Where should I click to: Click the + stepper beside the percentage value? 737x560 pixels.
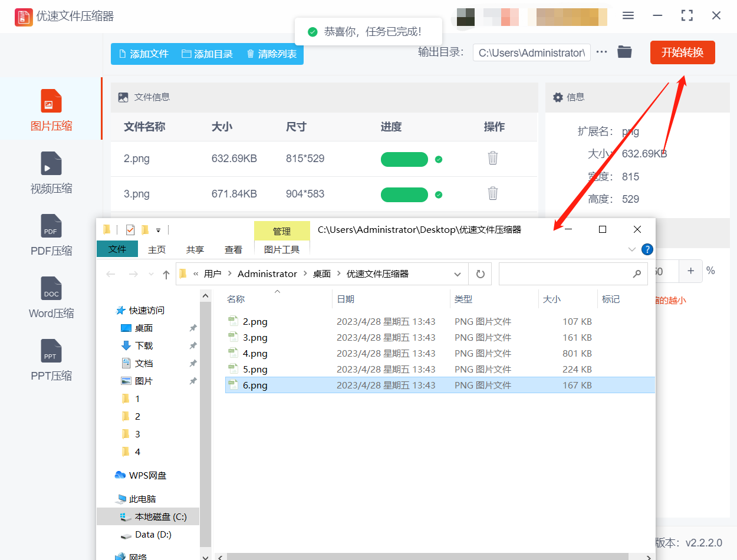pyautogui.click(x=690, y=271)
